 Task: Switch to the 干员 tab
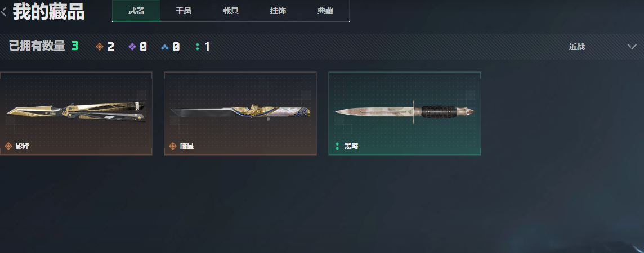pyautogui.click(x=183, y=11)
